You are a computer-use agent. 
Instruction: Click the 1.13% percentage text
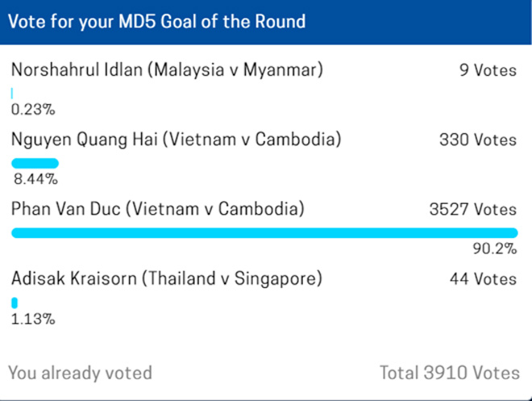[x=33, y=319]
